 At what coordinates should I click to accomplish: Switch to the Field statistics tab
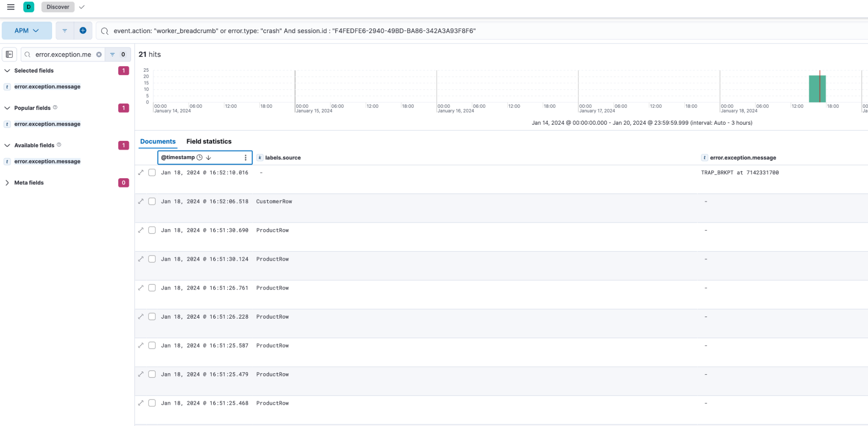pos(209,141)
